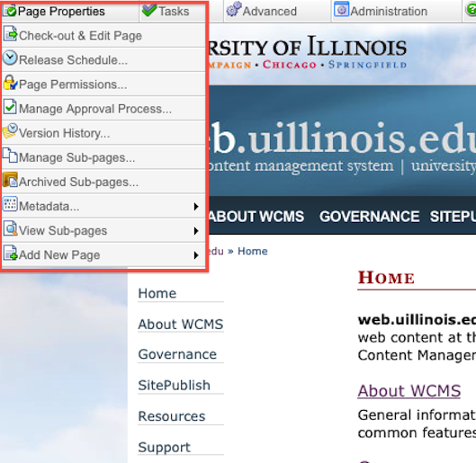Click the Page Permissions padlock icon
This screenshot has height=463, width=476.
[x=10, y=83]
